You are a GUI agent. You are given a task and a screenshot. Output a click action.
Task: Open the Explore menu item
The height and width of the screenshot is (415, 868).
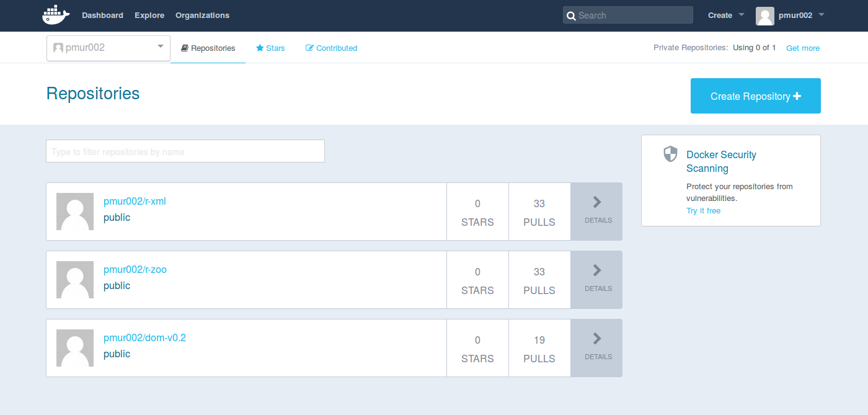(x=149, y=16)
